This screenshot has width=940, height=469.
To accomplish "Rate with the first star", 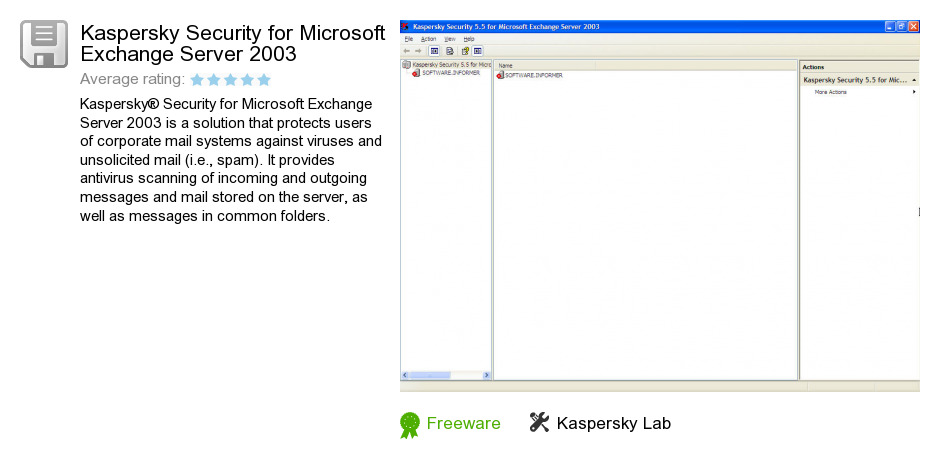I will 197,80.
